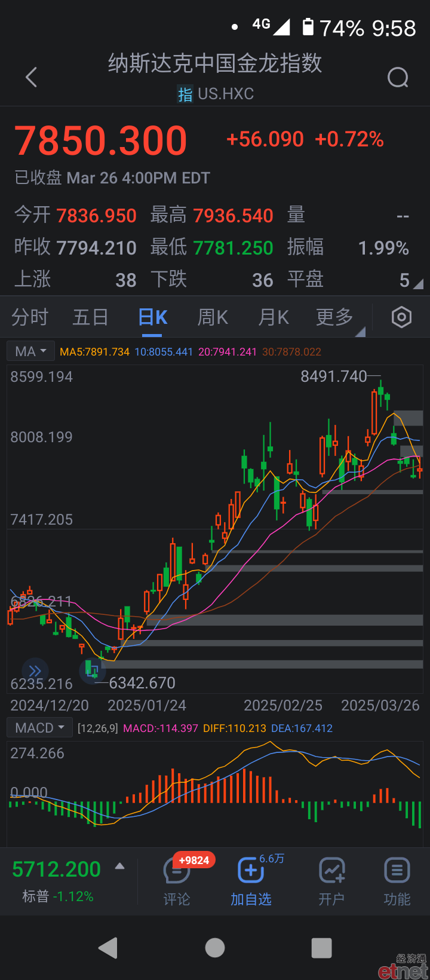Tap the 6342.670 low price label
Viewport: 430px width, 980px height.
tap(142, 683)
